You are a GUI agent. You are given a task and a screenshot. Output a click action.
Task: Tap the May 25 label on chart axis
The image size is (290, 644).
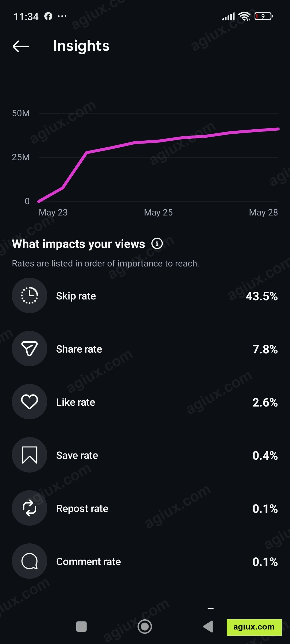[x=158, y=213]
